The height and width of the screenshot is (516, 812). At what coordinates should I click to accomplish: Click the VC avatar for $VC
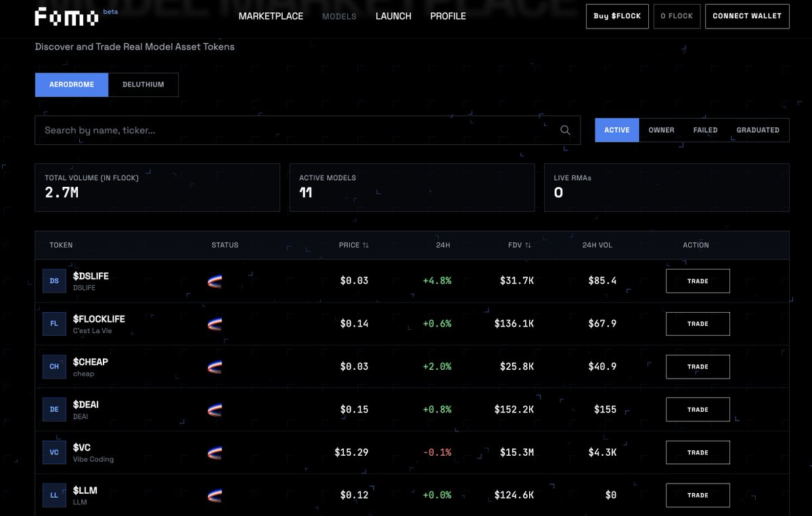point(54,452)
